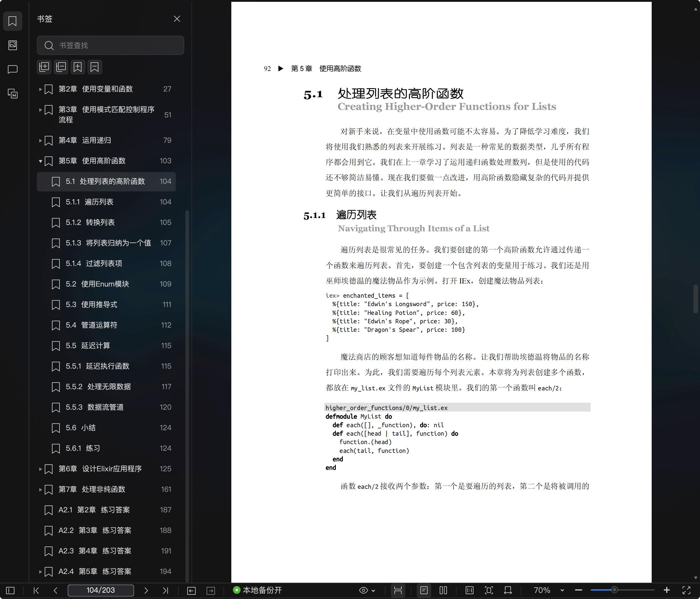
Task: Add a new bookmark icon
Action: click(78, 67)
